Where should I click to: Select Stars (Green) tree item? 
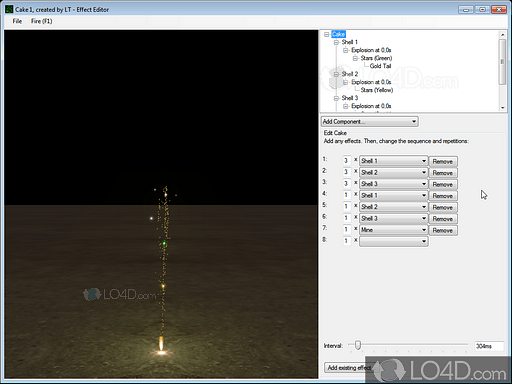click(x=376, y=58)
